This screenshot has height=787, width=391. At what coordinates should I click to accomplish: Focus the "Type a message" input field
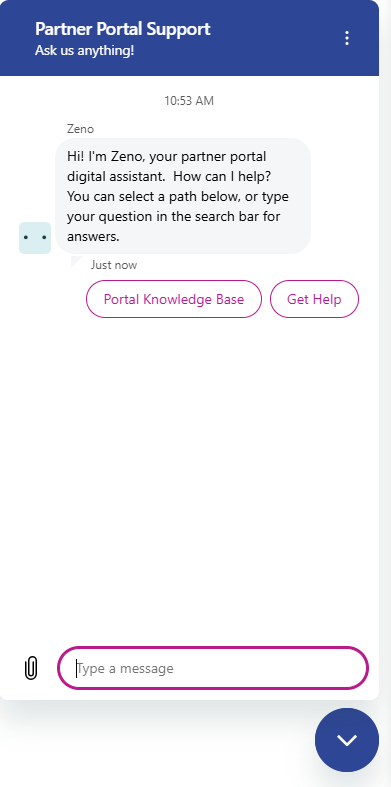coord(213,668)
